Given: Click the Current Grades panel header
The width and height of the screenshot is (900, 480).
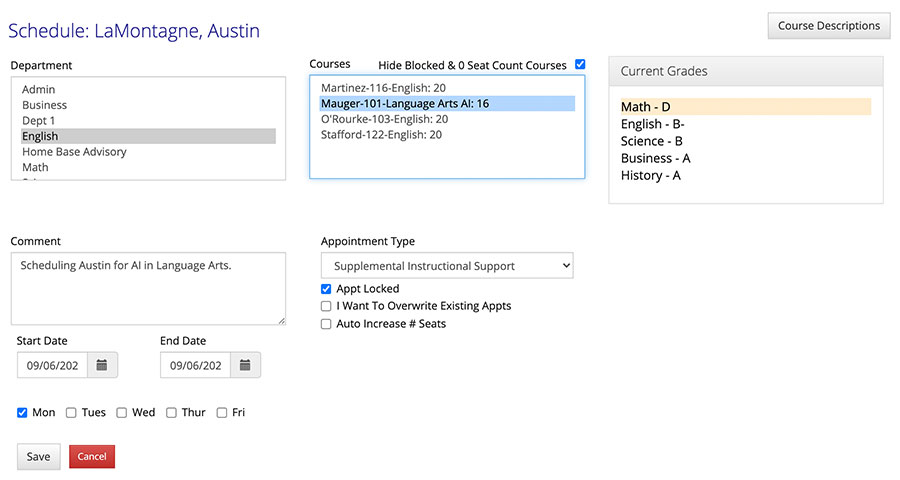Looking at the screenshot, I should coord(746,71).
